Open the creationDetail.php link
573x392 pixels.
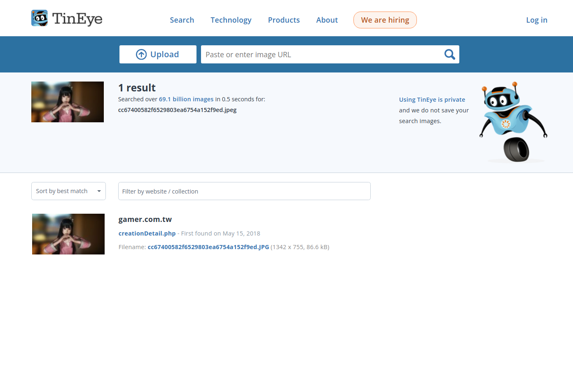pyautogui.click(x=147, y=233)
